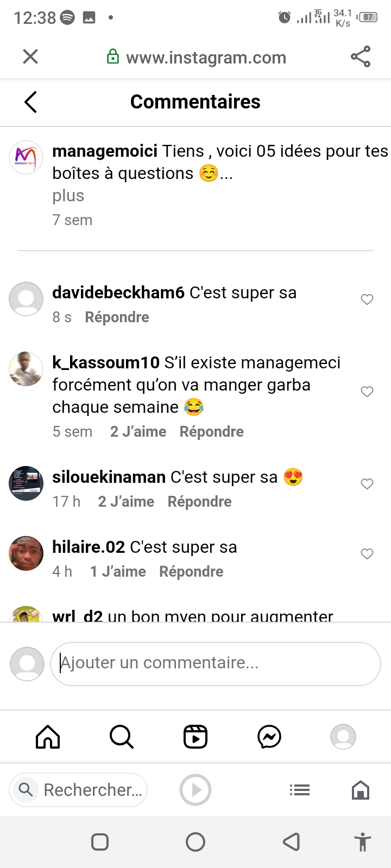Screen dimensions: 391x868
Task: Open the Reels tab icon
Action: (x=195, y=737)
